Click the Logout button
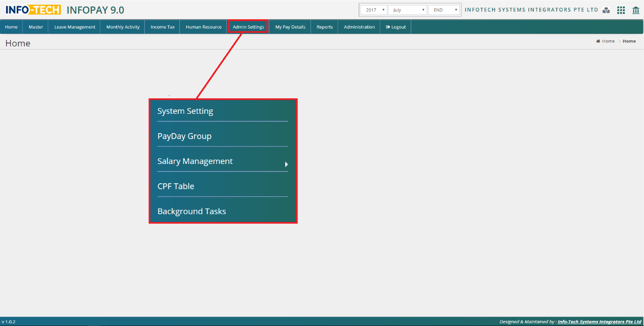The image size is (644, 326). click(396, 27)
